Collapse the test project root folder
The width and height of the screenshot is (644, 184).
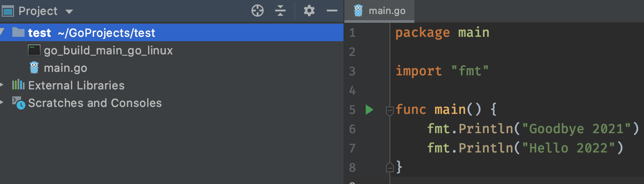coord(2,32)
